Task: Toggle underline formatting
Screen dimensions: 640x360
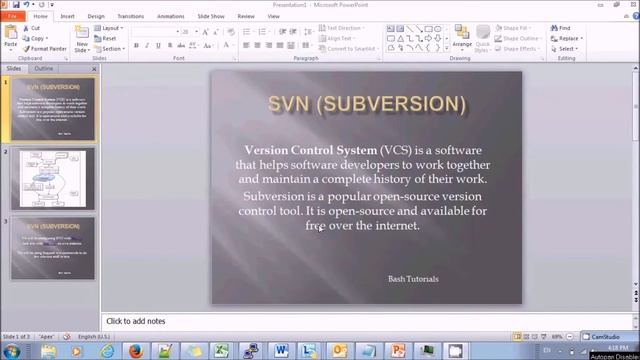Action: pos(158,45)
